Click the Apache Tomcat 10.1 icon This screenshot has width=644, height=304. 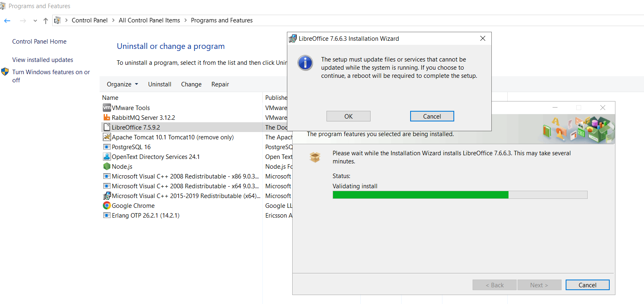coord(107,137)
